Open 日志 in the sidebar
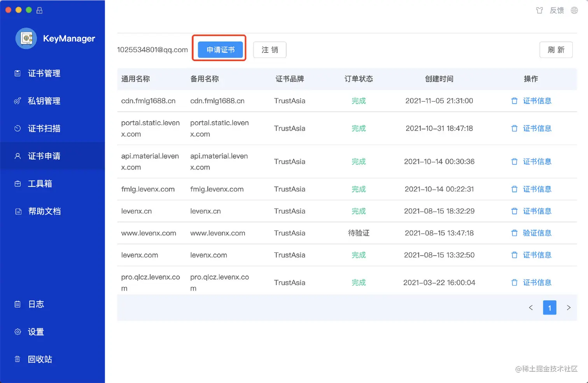This screenshot has height=383, width=588. 52,304
